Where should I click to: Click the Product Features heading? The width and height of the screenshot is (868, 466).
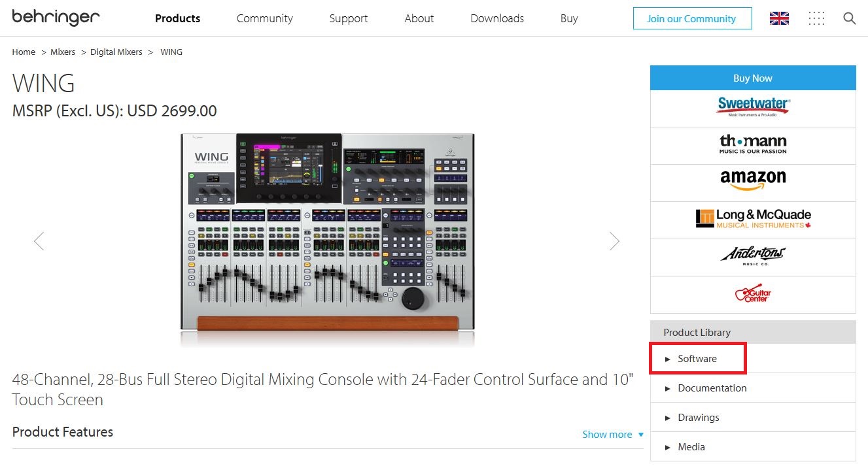click(63, 432)
